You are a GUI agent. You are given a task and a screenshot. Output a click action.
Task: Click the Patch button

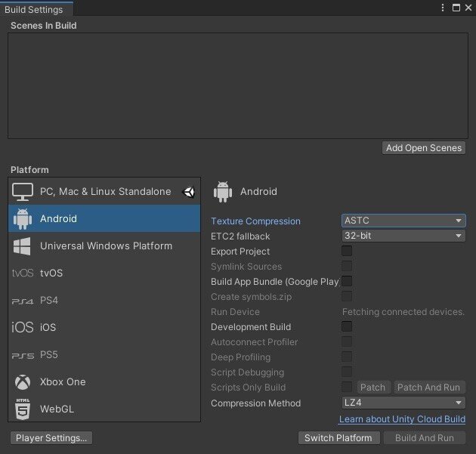[372, 388]
